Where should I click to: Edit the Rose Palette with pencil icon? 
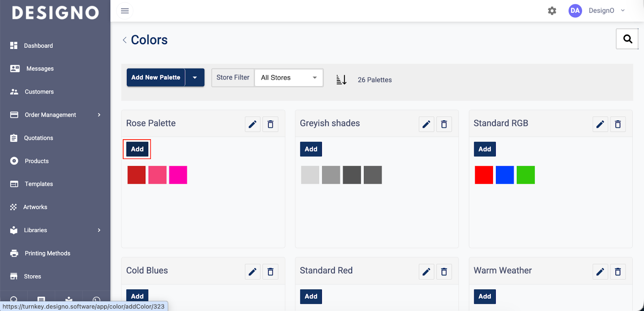(x=252, y=124)
